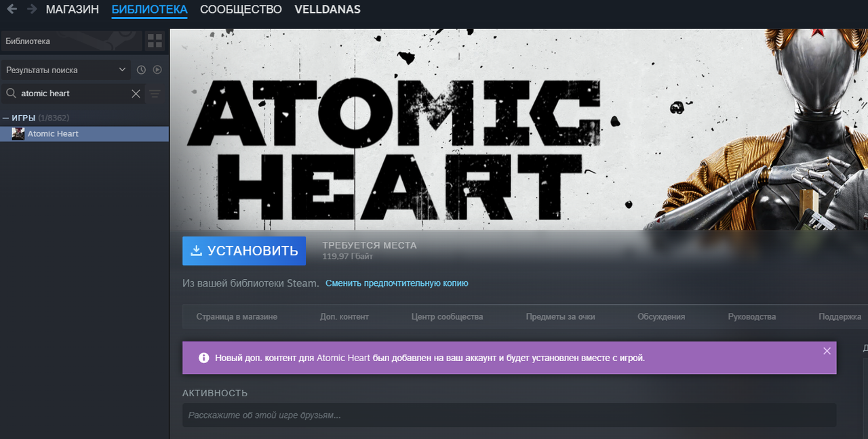Viewport: 868px width, 439px height.
Task: Click the Atomic Heart hero banner
Action: [x=519, y=129]
